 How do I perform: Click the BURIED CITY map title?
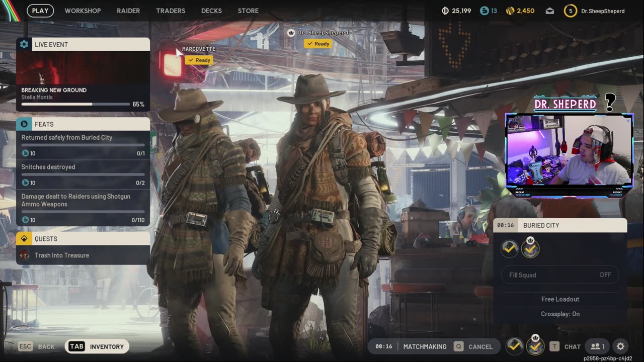point(541,225)
